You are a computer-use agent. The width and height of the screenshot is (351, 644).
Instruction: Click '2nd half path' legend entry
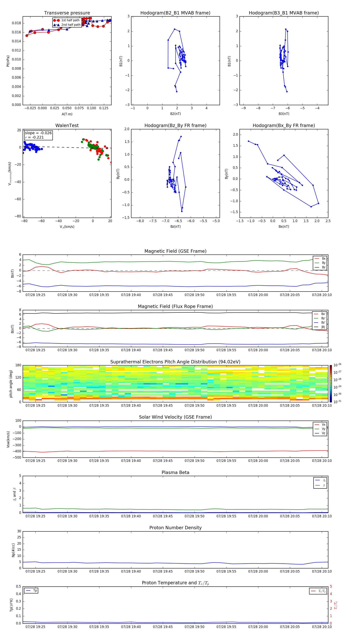coord(67,25)
